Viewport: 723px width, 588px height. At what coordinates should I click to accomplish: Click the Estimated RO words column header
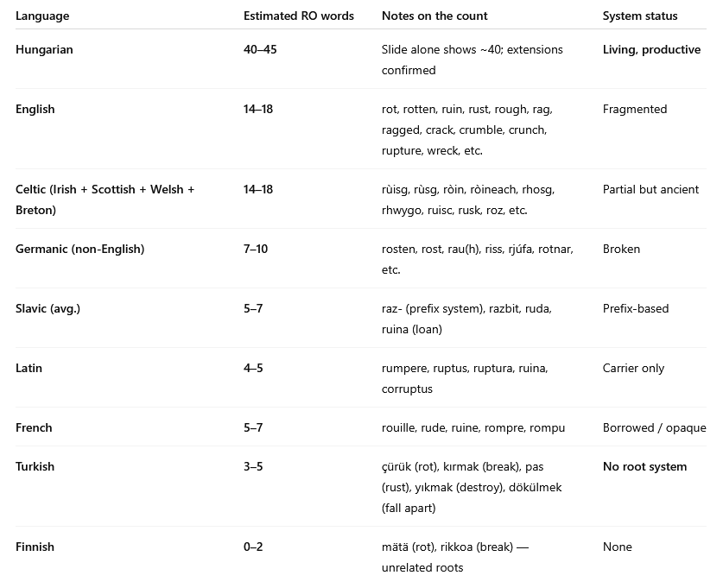[298, 16]
